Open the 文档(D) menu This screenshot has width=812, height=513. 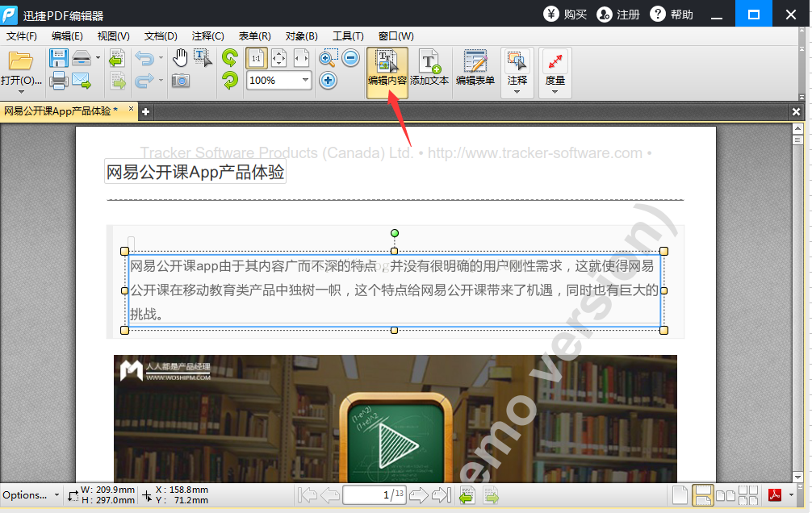click(x=161, y=36)
